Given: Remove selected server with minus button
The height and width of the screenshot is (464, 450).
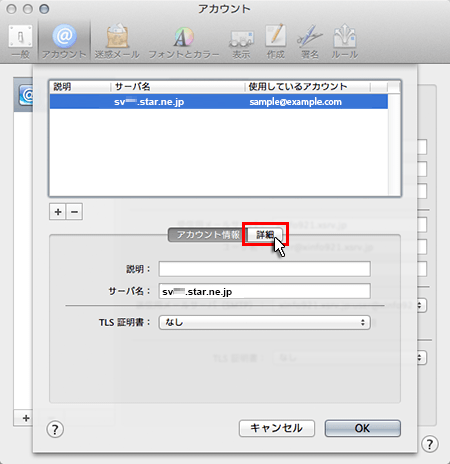Looking at the screenshot, I should point(75,212).
